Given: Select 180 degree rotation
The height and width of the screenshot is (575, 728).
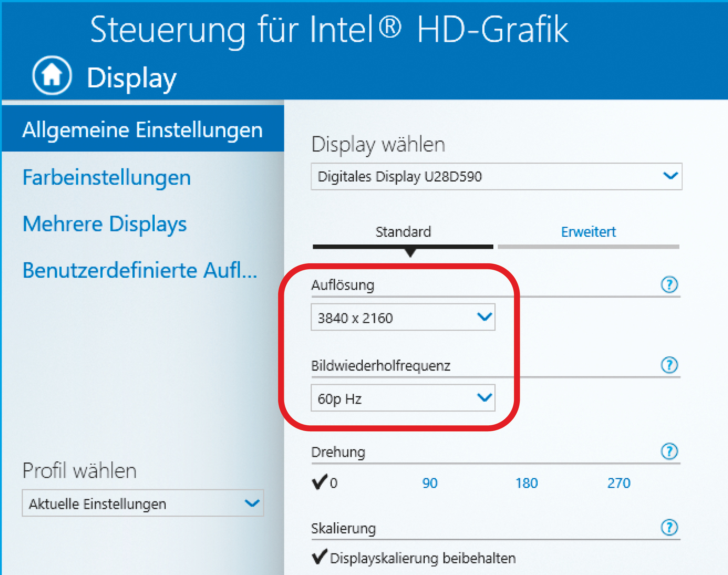Looking at the screenshot, I should [x=526, y=483].
